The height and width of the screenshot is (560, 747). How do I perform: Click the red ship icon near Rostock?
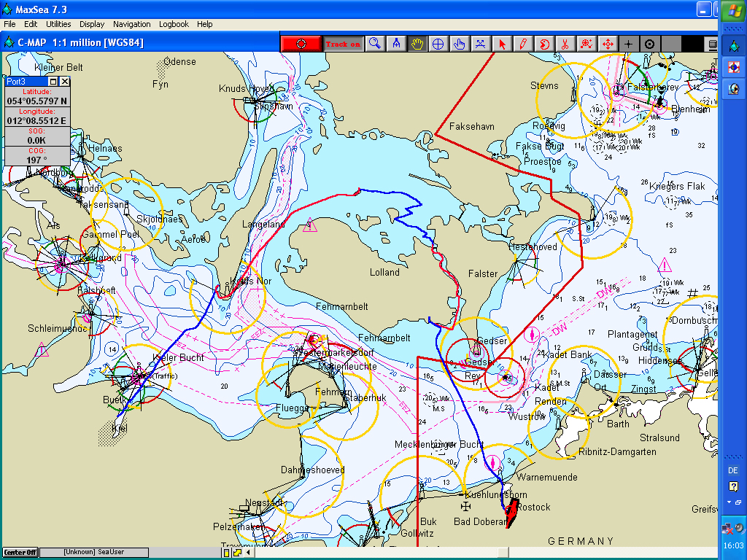click(511, 513)
